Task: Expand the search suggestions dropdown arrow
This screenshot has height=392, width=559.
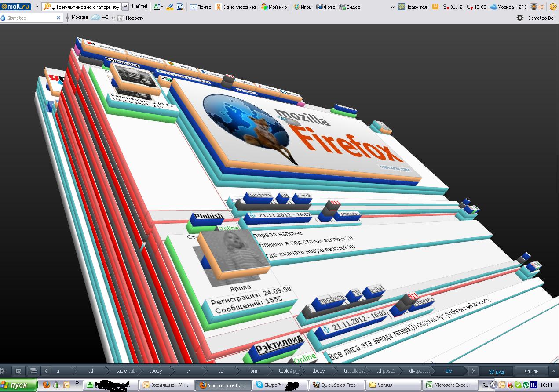Action: tap(125, 7)
